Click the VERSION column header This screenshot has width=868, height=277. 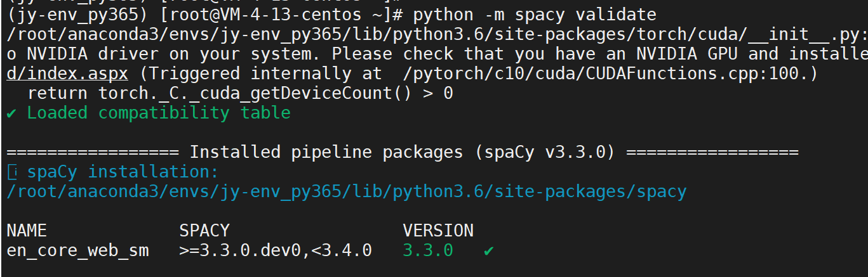click(x=438, y=230)
